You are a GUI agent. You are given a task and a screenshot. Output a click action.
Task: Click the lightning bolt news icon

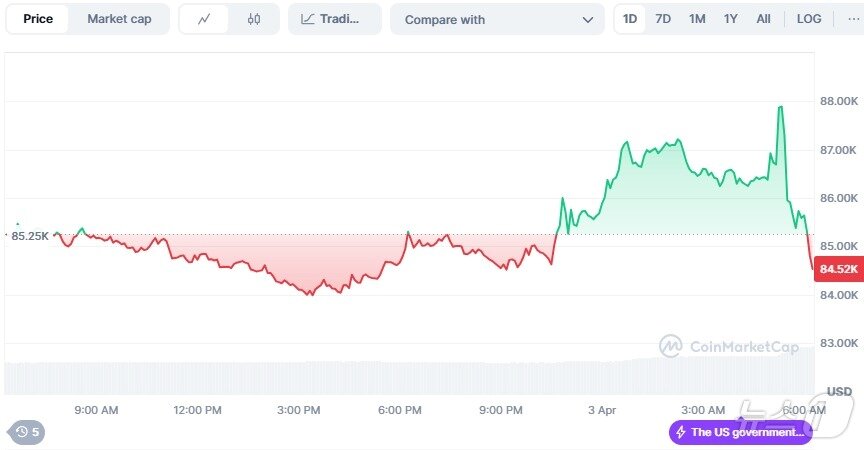681,432
